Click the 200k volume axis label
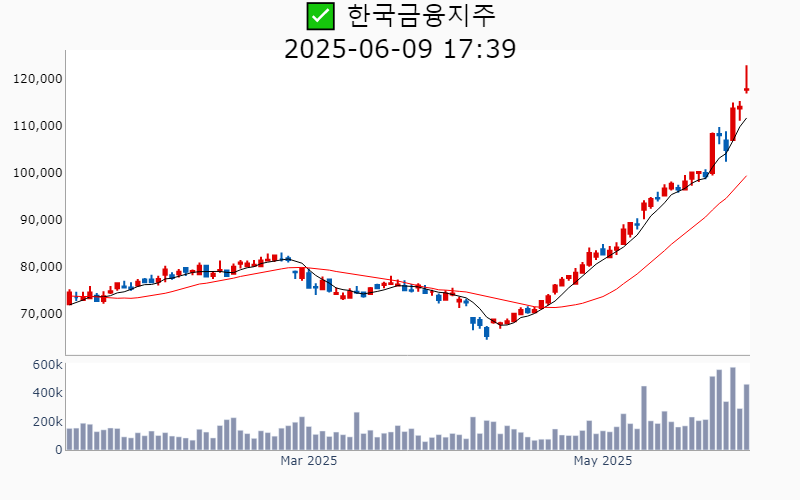 [47, 421]
